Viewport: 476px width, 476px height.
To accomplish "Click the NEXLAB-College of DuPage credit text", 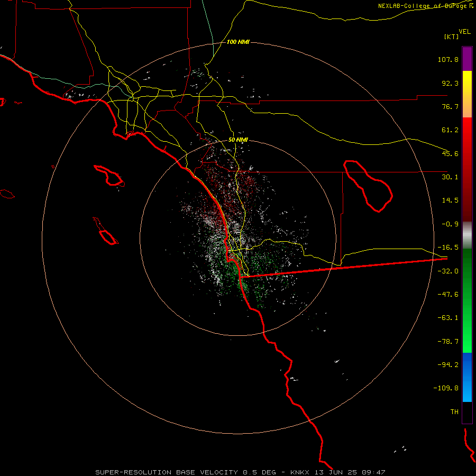I will coord(425,6).
